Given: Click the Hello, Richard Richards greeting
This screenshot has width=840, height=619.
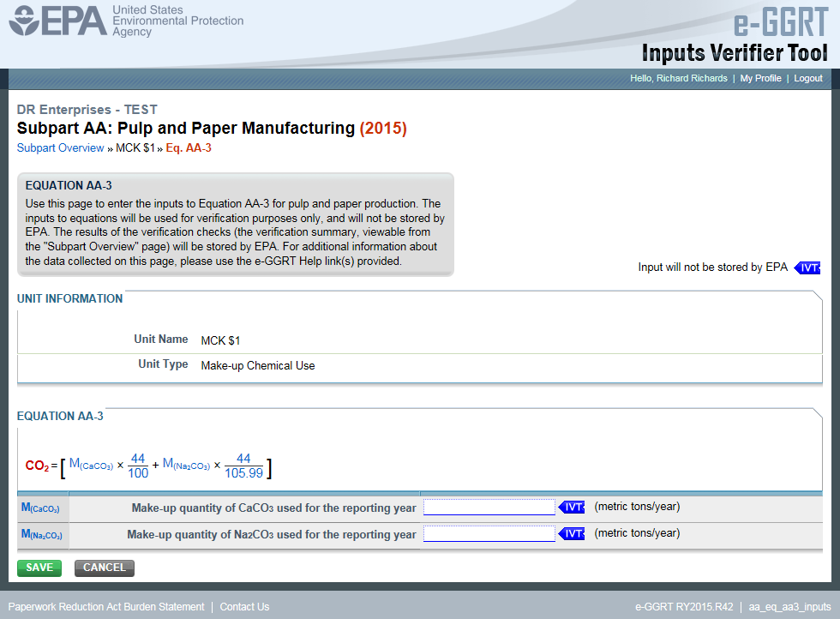Looking at the screenshot, I should tap(679, 78).
